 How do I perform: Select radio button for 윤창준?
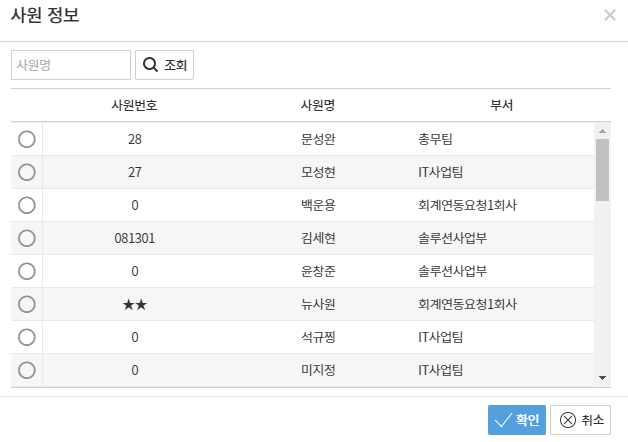[27, 271]
